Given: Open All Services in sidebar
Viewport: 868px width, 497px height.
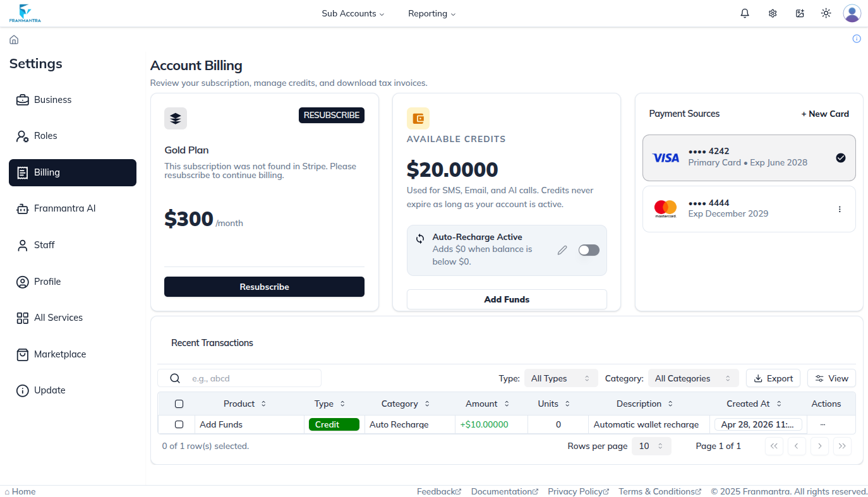Looking at the screenshot, I should pyautogui.click(x=73, y=318).
